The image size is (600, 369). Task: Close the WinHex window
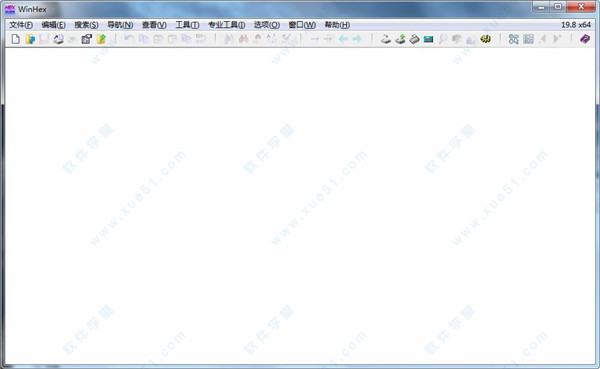click(581, 7)
